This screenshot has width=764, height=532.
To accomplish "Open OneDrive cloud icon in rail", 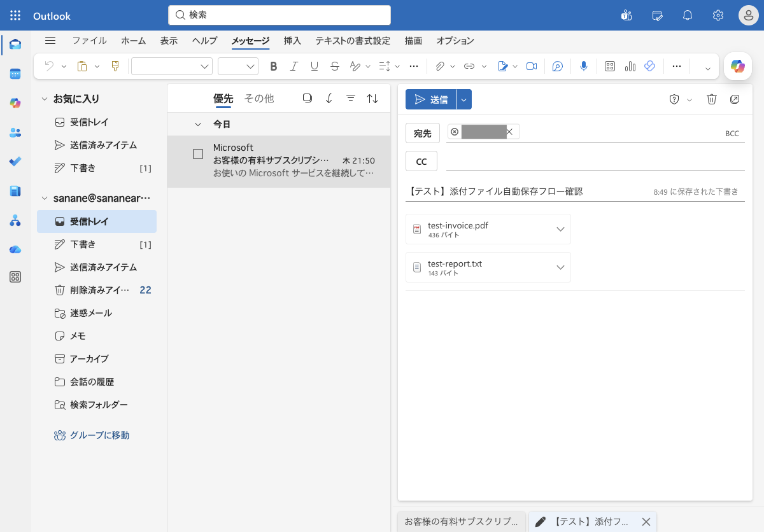I will coord(15,249).
